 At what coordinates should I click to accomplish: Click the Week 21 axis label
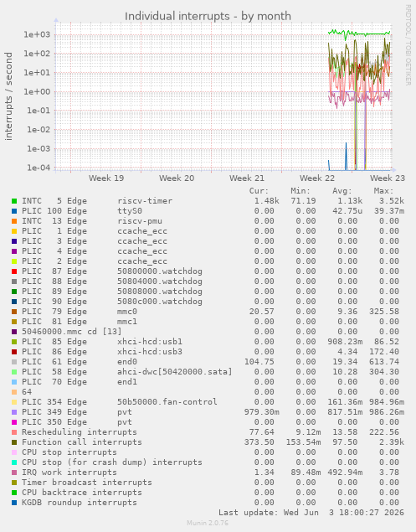pos(247,178)
